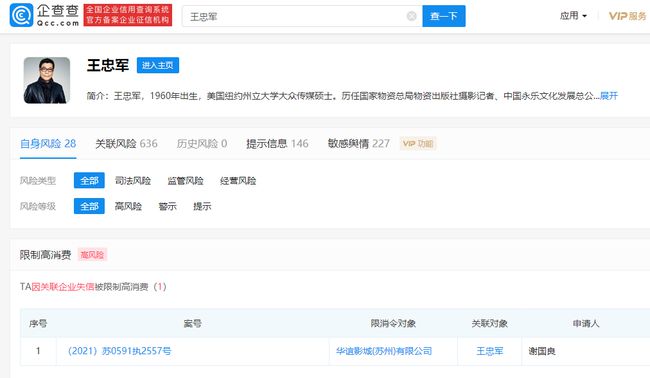Clear the search box with X icon
This screenshot has height=378, width=650.
point(411,16)
